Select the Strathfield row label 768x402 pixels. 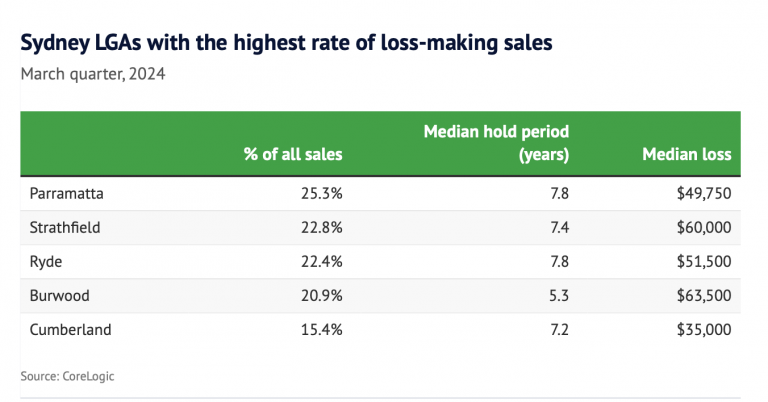[x=65, y=227]
